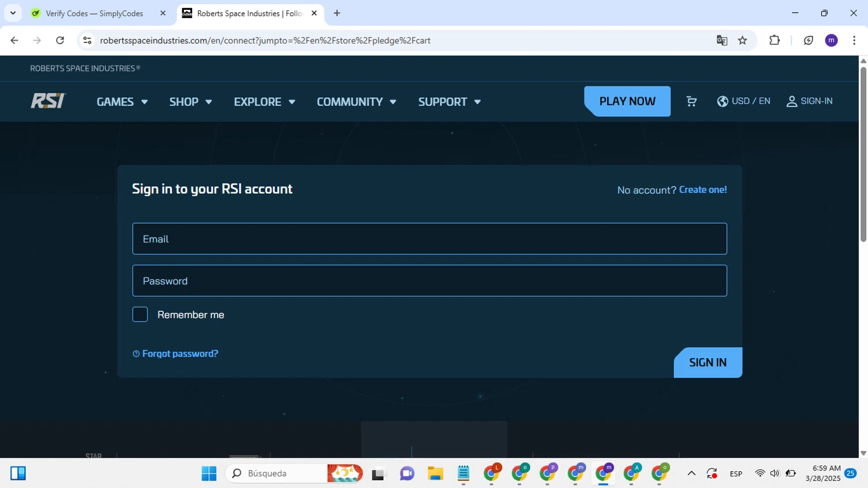Click the ESP language indicator
The height and width of the screenshot is (488, 868).
[736, 474]
